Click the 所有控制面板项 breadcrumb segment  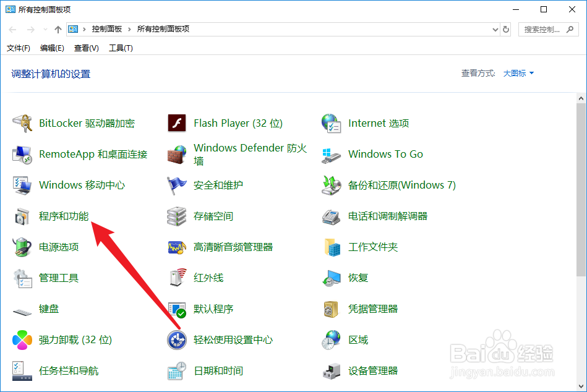point(163,29)
